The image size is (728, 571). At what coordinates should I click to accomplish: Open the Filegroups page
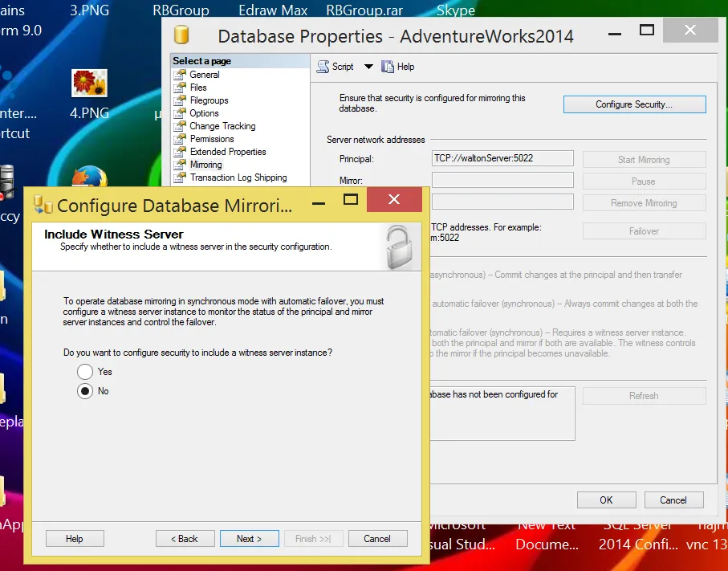[x=209, y=100]
